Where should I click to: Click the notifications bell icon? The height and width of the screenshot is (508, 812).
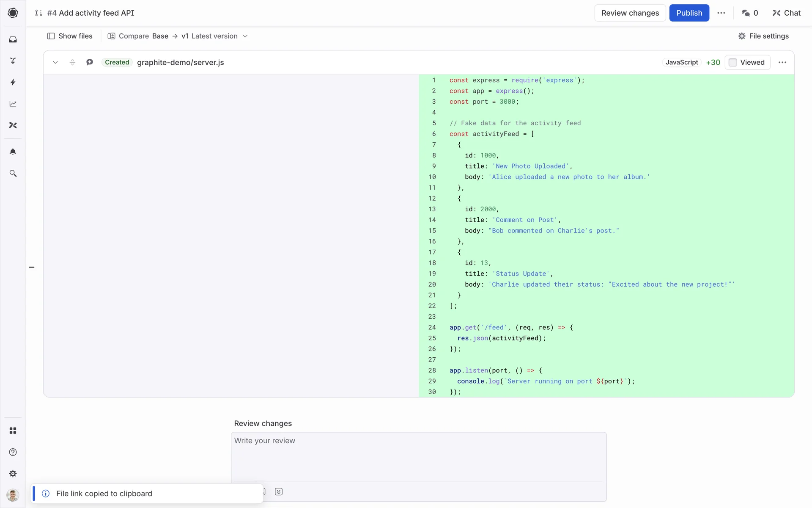point(13,152)
